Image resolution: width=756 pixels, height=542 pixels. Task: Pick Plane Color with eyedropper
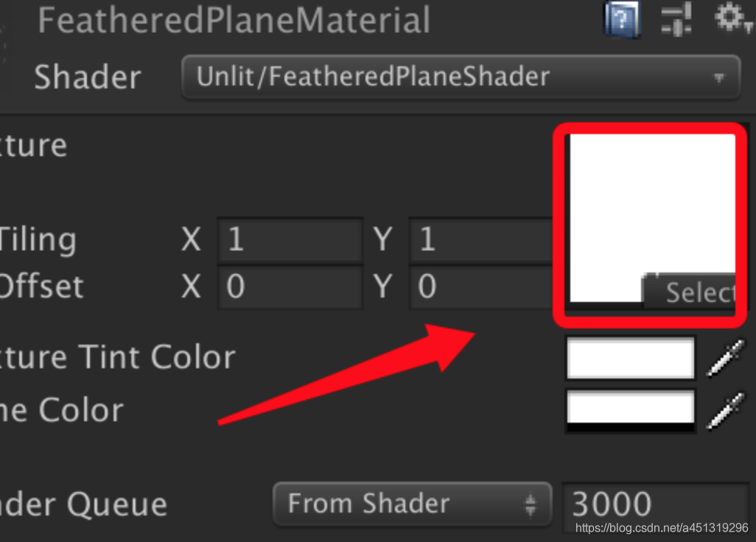[x=725, y=411]
